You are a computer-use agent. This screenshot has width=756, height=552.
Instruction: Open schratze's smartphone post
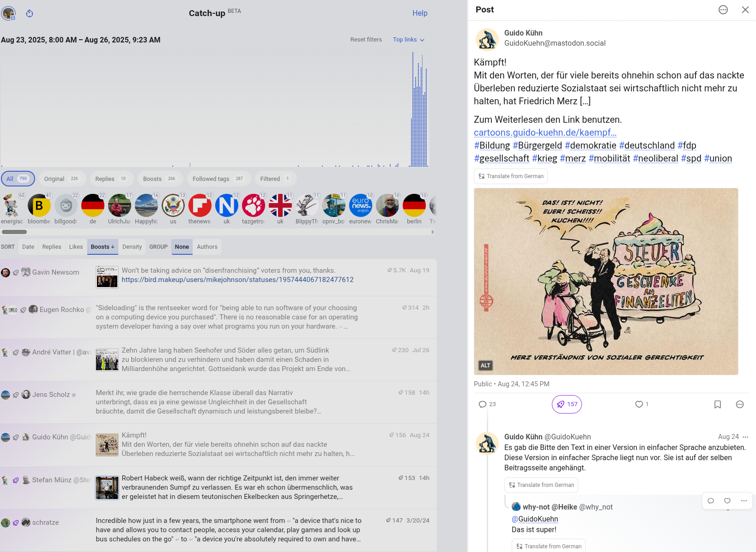click(218, 530)
